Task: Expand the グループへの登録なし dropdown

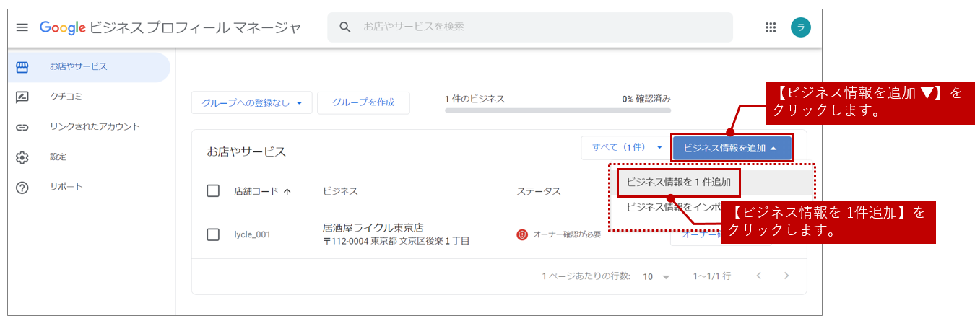Action: pyautogui.click(x=251, y=102)
